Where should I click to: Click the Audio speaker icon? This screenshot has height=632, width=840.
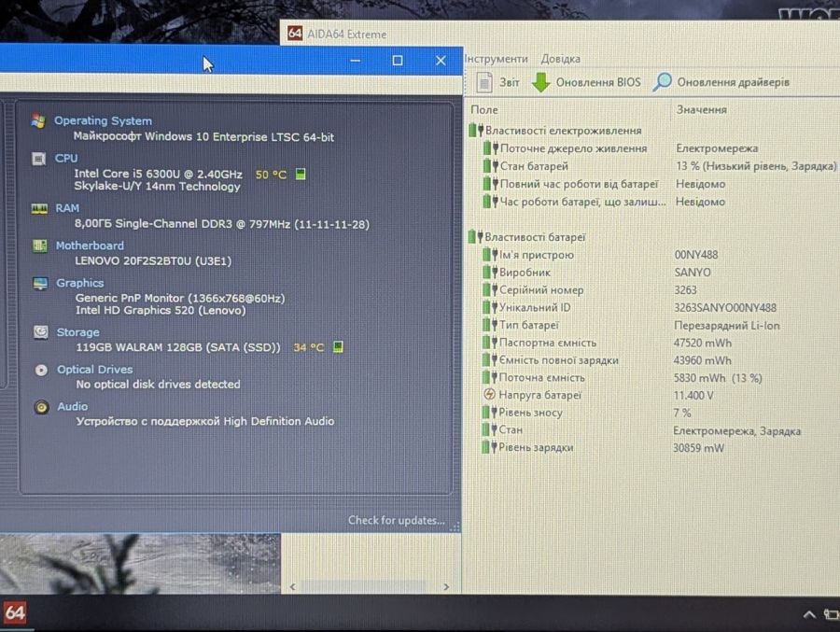(x=41, y=407)
